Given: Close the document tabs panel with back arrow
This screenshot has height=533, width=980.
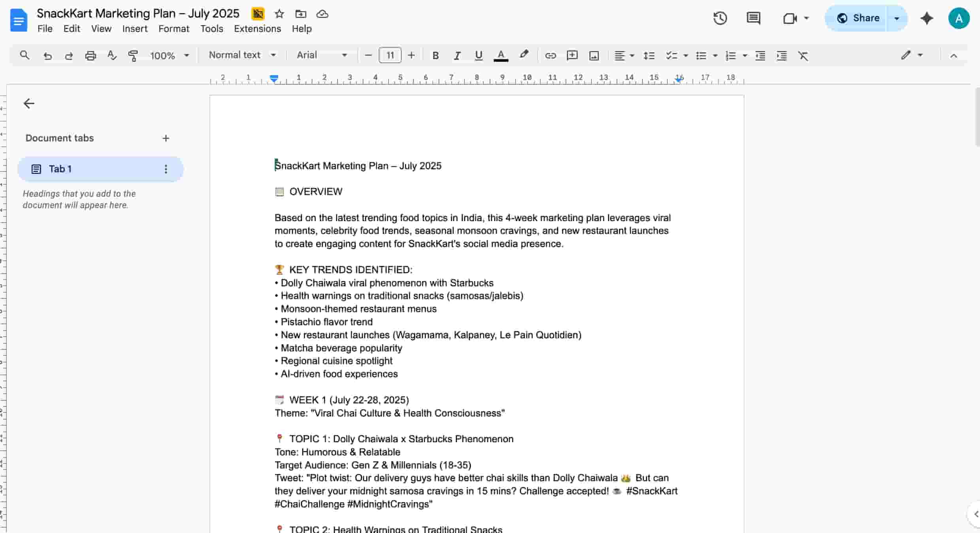Looking at the screenshot, I should pos(29,103).
